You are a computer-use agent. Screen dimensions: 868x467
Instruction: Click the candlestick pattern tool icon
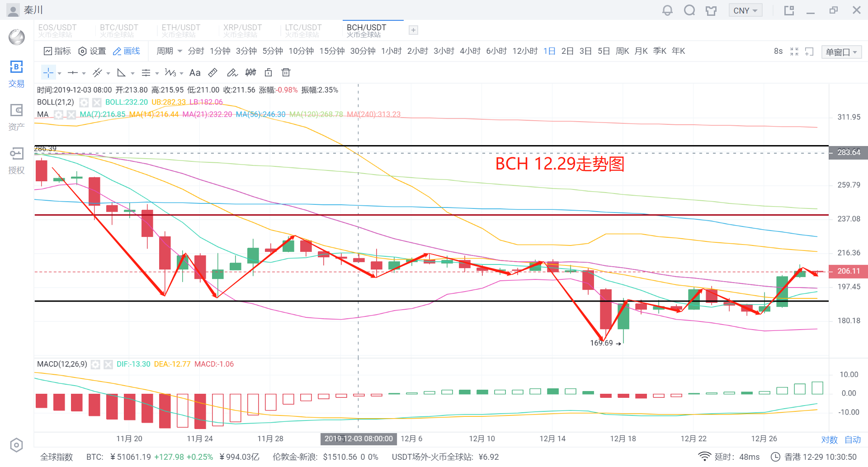point(250,73)
